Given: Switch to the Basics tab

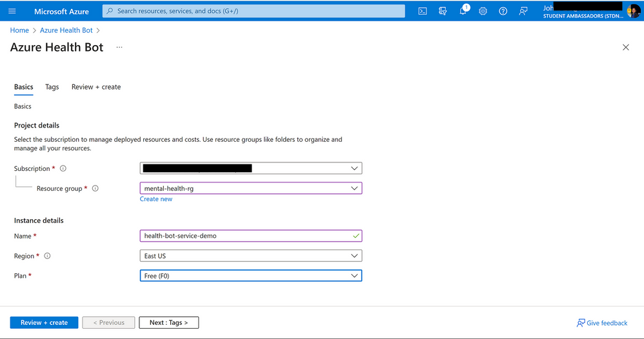Looking at the screenshot, I should (x=23, y=87).
